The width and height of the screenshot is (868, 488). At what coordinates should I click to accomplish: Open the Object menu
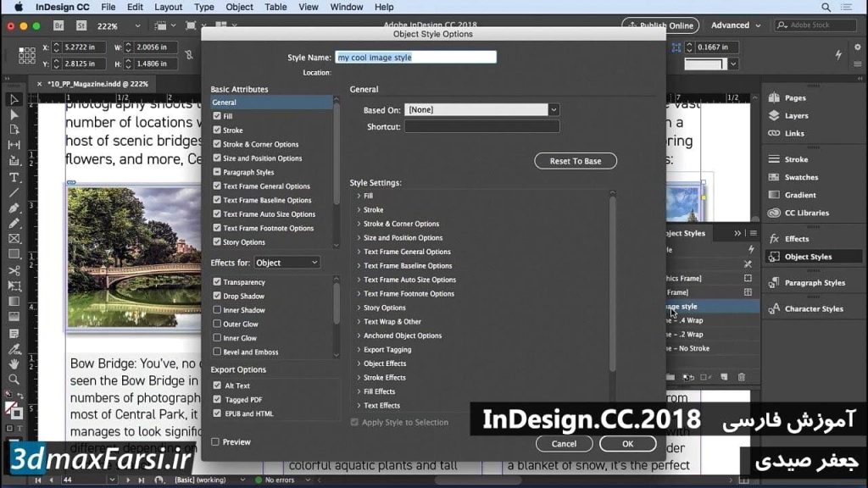click(x=239, y=7)
